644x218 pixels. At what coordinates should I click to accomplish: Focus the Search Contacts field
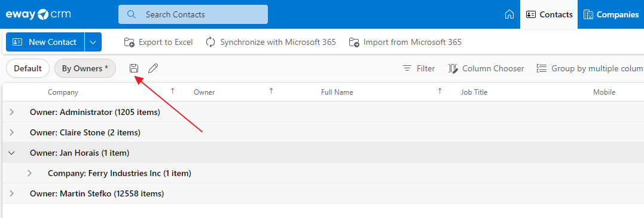tap(193, 14)
